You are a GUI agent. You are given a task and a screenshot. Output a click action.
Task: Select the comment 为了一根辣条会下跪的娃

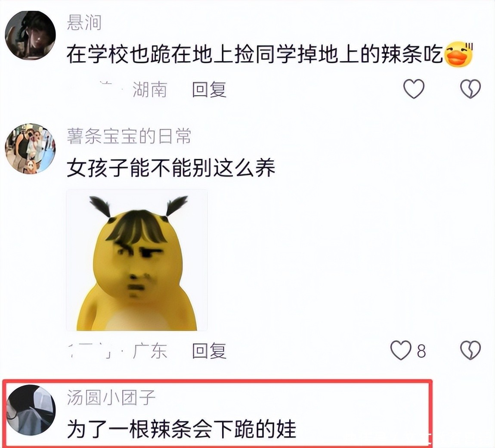pyautogui.click(x=182, y=429)
